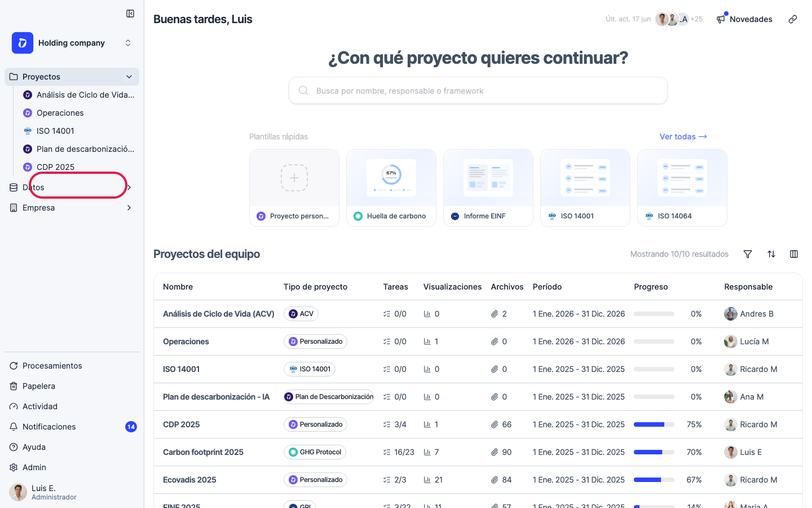Screen dimensions: 812x508
Task: Click visualizations icon in Ecovadis 2025 row
Action: tap(427, 480)
